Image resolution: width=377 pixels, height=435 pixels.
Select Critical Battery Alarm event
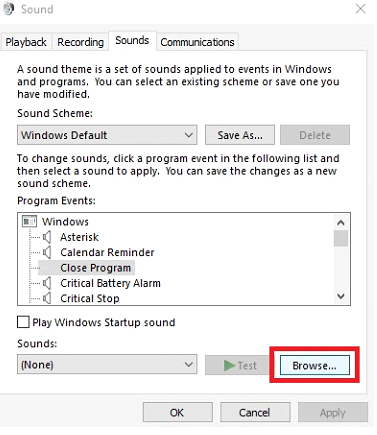pyautogui.click(x=110, y=283)
